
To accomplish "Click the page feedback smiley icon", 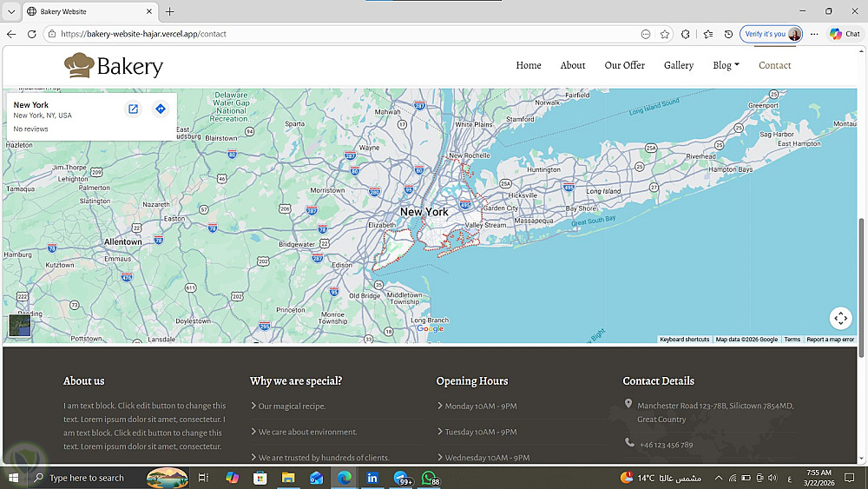I will click(x=646, y=34).
